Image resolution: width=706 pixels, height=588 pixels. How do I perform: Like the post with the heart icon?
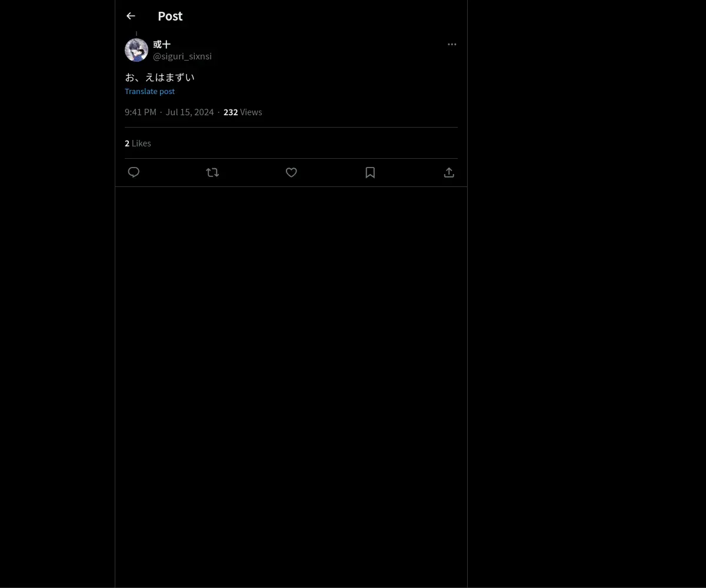pyautogui.click(x=291, y=172)
